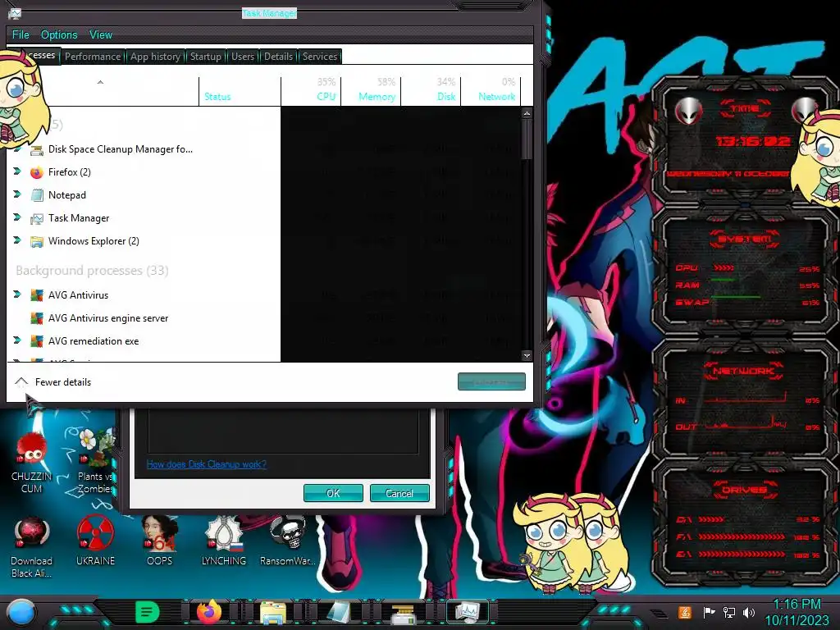Click the network tray icon

point(728,612)
